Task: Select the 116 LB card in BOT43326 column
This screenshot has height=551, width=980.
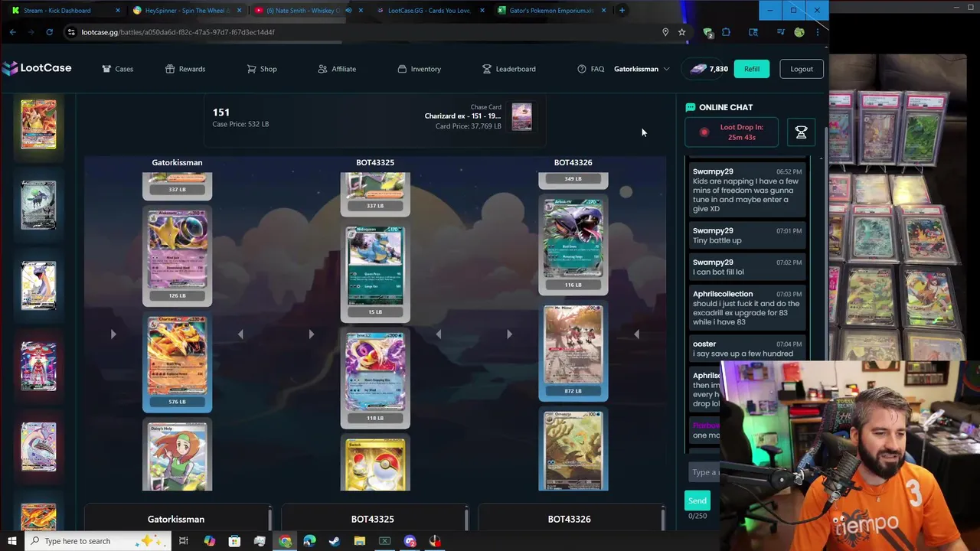Action: click(x=573, y=246)
